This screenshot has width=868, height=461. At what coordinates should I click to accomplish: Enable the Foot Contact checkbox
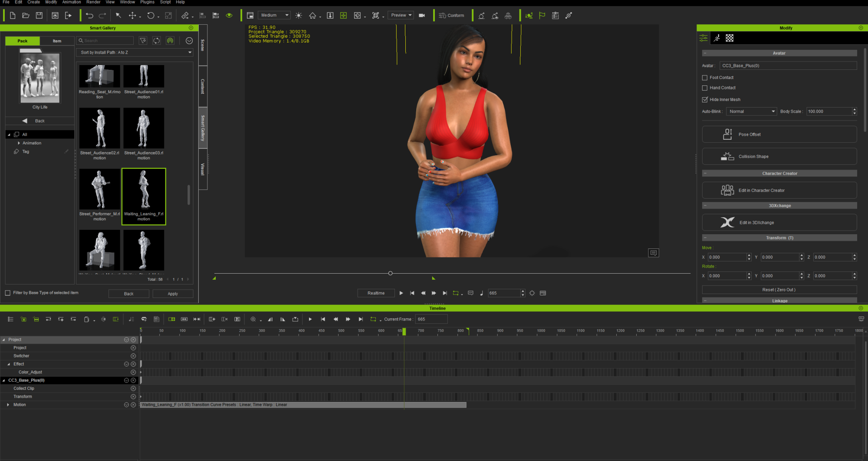coord(705,78)
